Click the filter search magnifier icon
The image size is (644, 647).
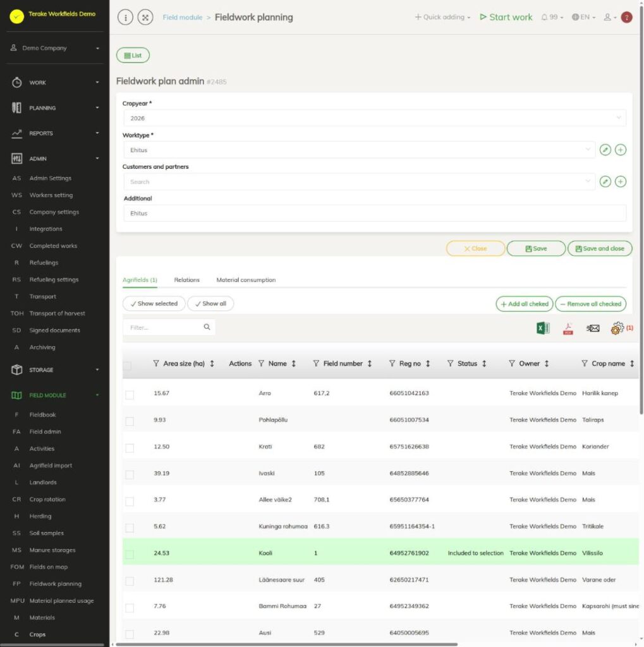tap(207, 327)
